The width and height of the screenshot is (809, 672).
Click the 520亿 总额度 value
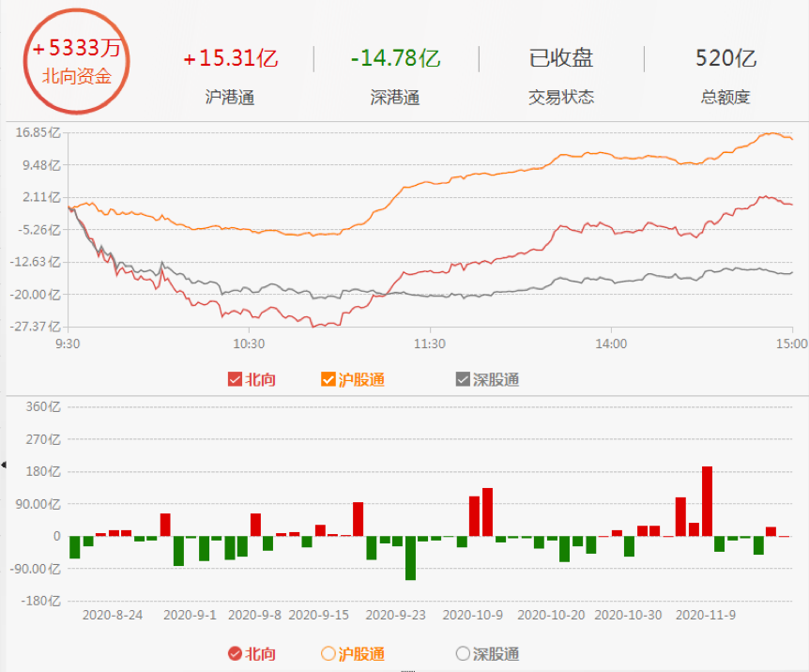(725, 58)
